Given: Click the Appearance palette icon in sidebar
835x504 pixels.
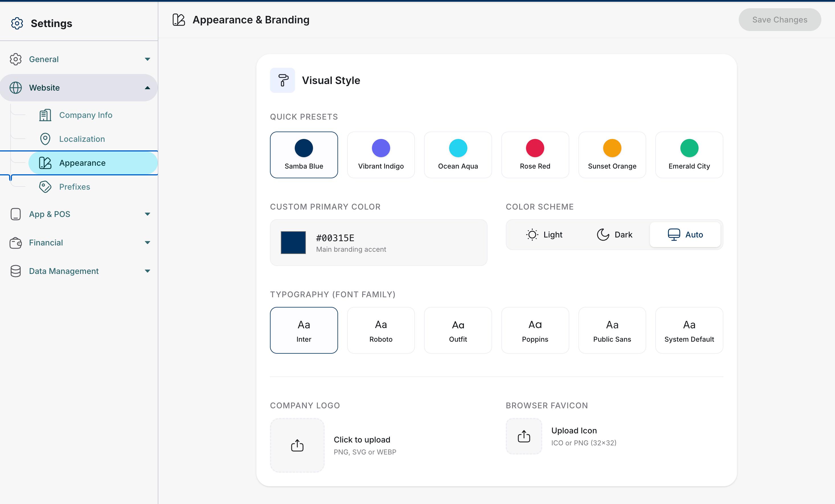Looking at the screenshot, I should click(x=45, y=163).
